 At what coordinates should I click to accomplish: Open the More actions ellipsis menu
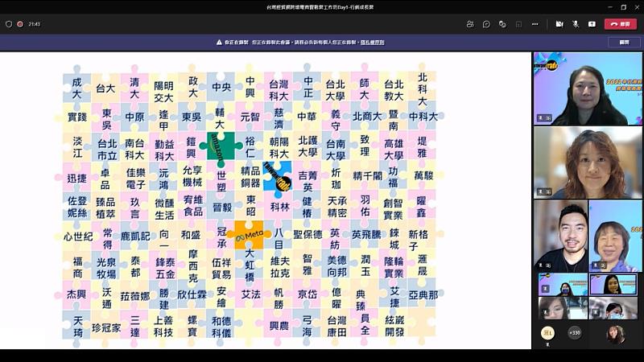(535, 24)
